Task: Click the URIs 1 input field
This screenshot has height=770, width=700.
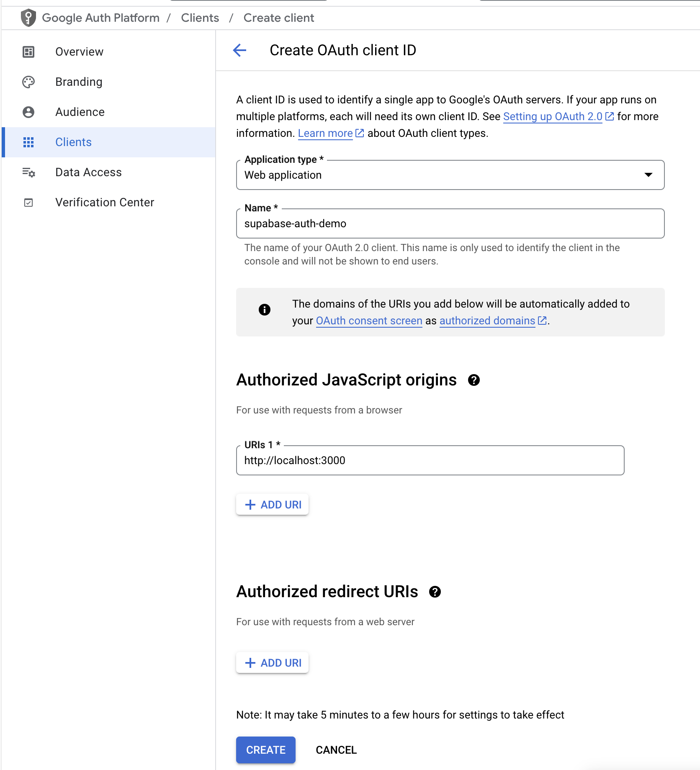Action: pyautogui.click(x=430, y=460)
